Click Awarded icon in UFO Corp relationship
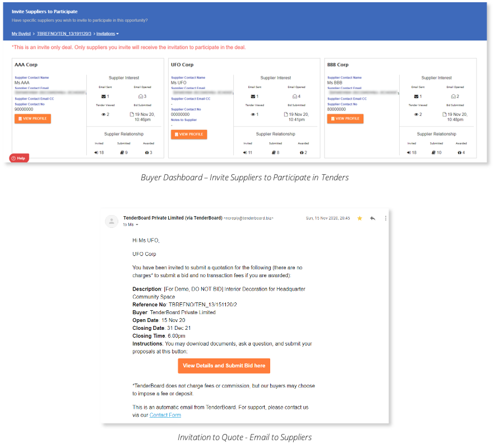This screenshot has height=448, width=495. (x=302, y=152)
